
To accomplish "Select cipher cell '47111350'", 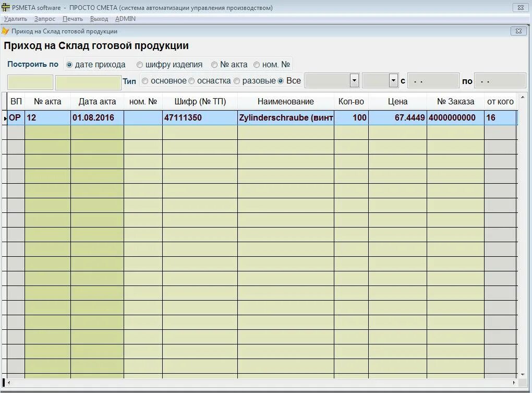I will click(200, 118).
